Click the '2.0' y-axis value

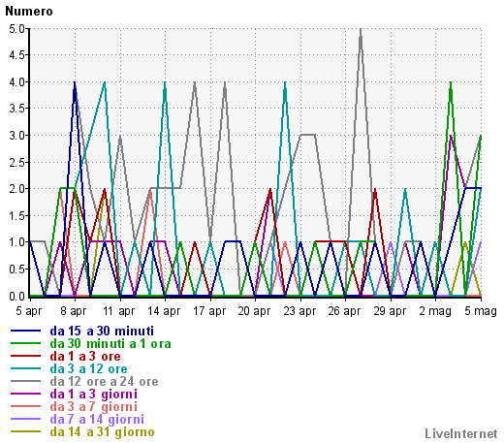tap(16, 189)
